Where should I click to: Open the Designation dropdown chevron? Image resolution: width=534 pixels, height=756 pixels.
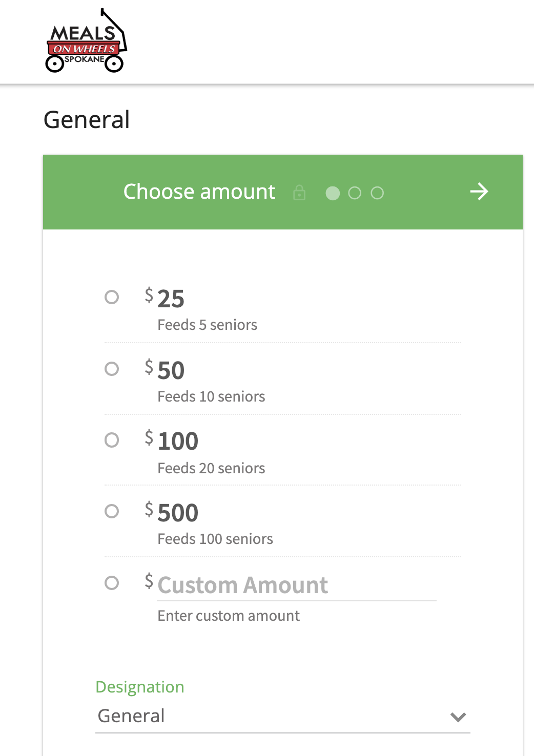(x=458, y=717)
